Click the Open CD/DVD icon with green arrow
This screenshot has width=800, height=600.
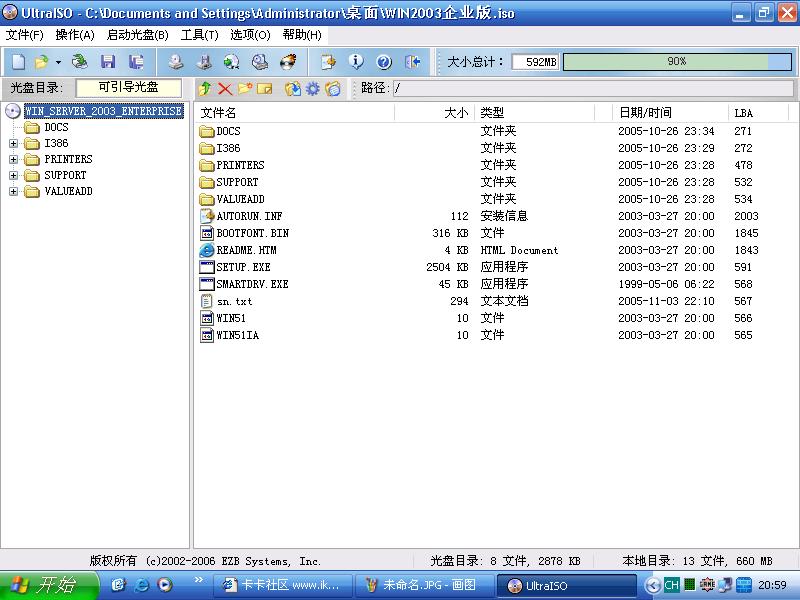(80, 62)
